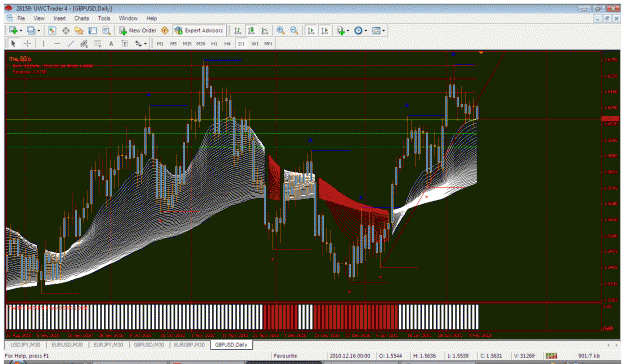Switch to the EURGBP,M30 chart tab

point(189,345)
